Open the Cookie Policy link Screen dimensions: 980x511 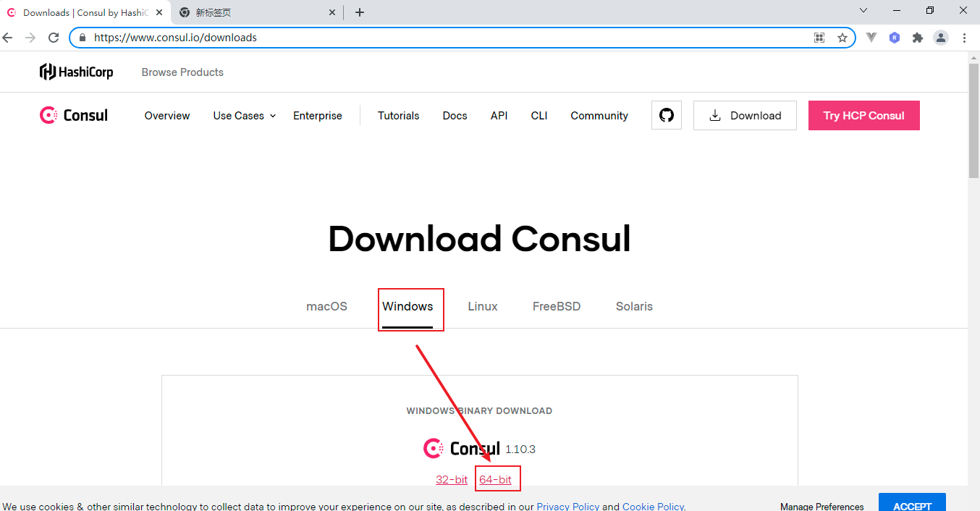(x=653, y=507)
